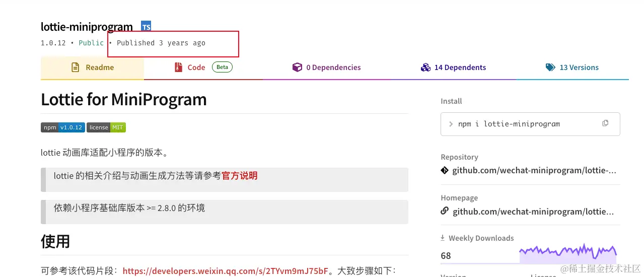
Task: Switch to the Code tab
Action: pyautogui.click(x=203, y=67)
